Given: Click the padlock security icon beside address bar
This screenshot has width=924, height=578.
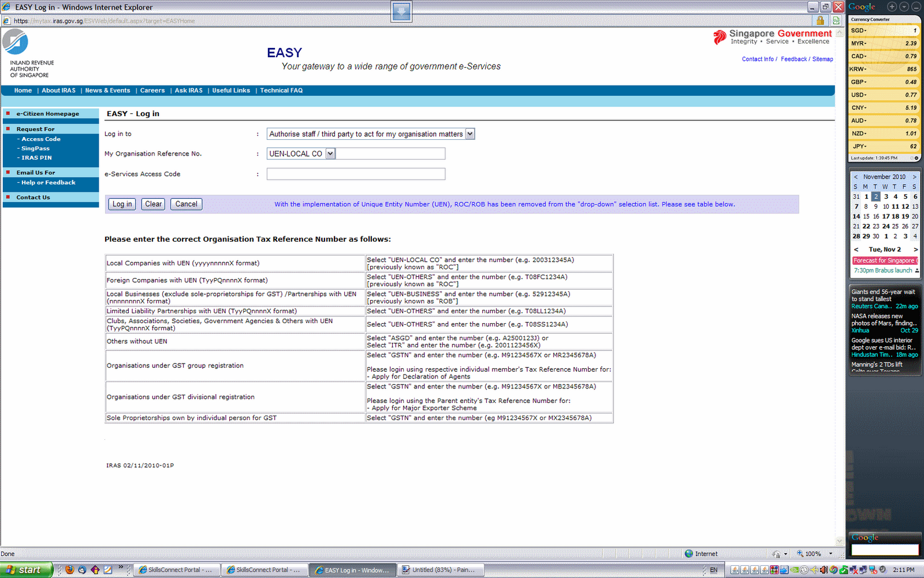Looking at the screenshot, I should pyautogui.click(x=821, y=20).
